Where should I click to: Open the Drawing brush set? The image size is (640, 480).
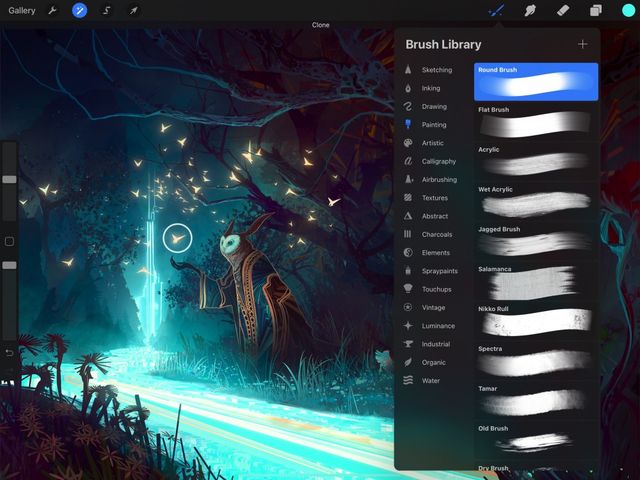tap(434, 107)
